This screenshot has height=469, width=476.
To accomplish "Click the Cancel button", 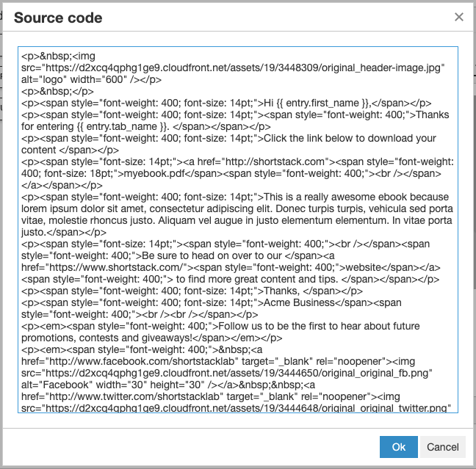I will coord(443,447).
